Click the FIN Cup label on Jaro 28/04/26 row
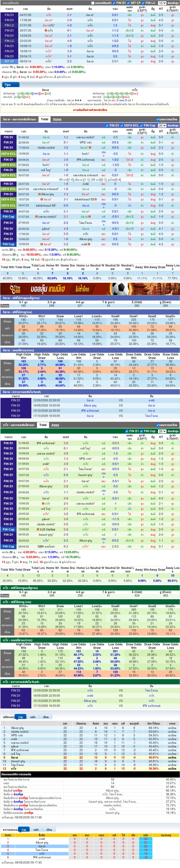Viewport: 180px width, 868px height. (x=8, y=547)
